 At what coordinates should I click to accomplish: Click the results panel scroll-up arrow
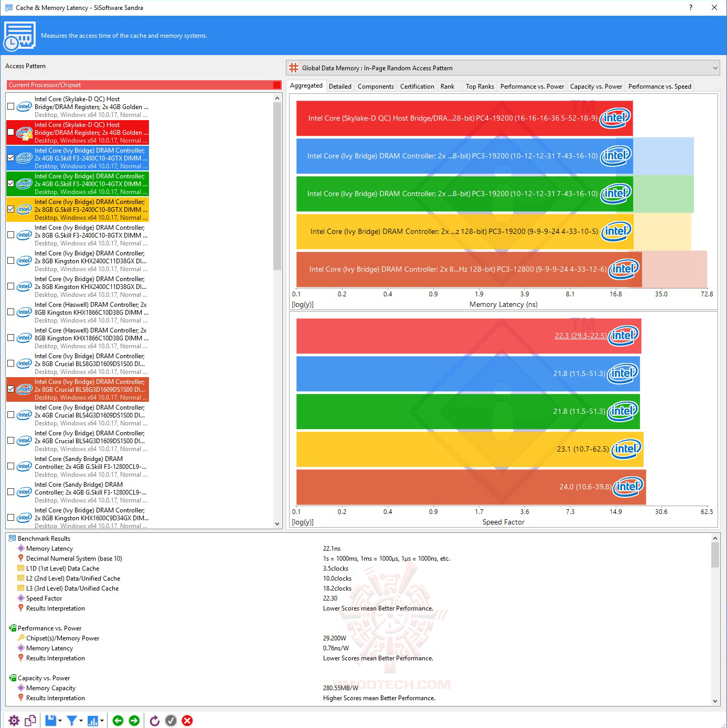click(715, 538)
